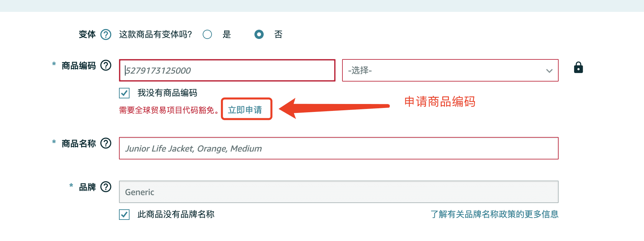Click the lock icon beside the dropdown
The height and width of the screenshot is (241, 644).
tap(579, 67)
